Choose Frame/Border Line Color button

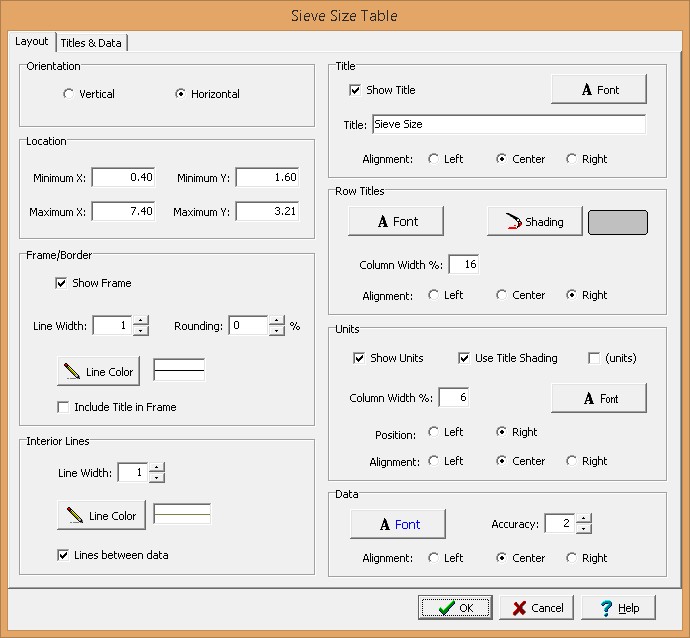click(98, 372)
